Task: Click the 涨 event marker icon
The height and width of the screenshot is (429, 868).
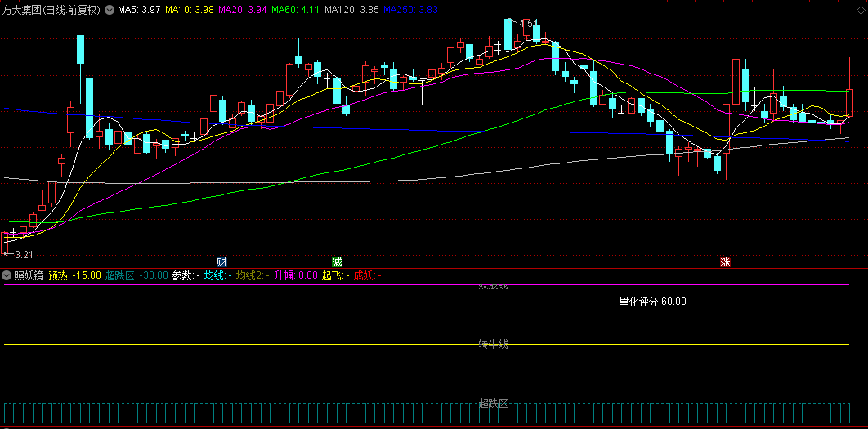Action: point(725,261)
